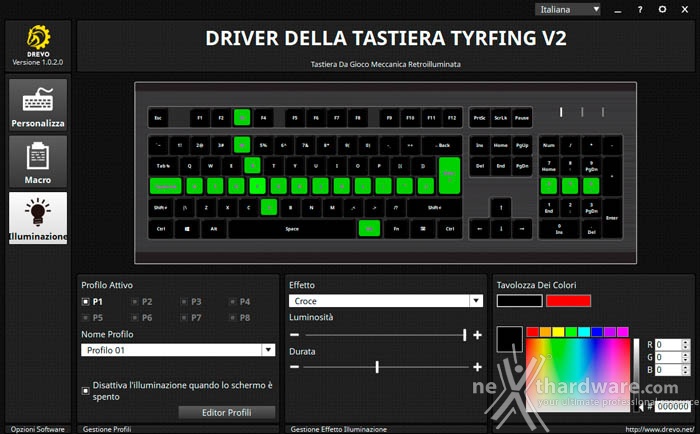Click the R value input field

[668, 345]
